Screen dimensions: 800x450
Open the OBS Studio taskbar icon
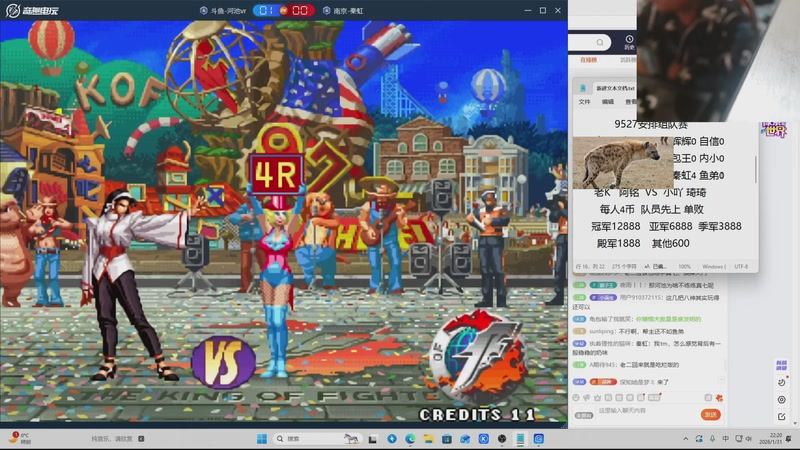502,439
